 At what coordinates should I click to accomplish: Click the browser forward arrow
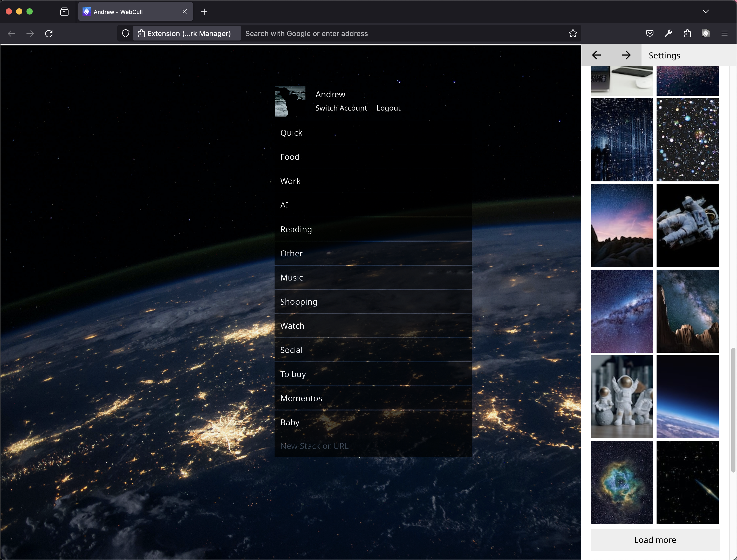pyautogui.click(x=30, y=33)
